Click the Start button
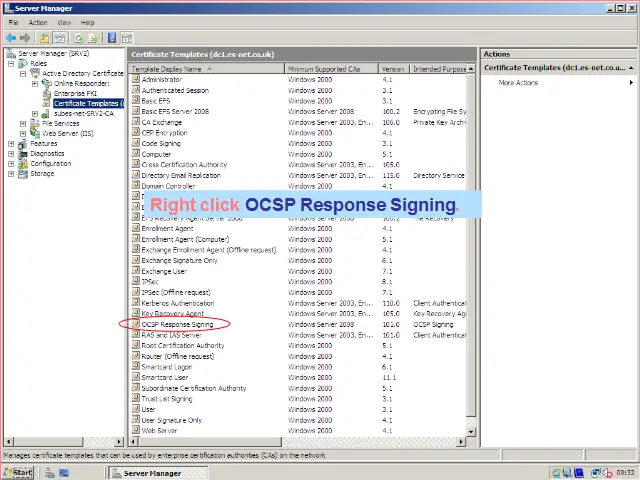640x480 pixels. click(x=18, y=473)
